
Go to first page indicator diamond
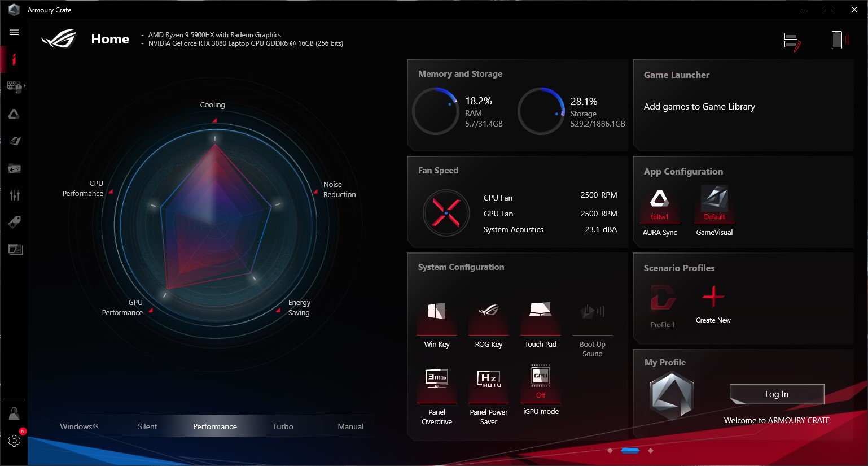point(610,451)
